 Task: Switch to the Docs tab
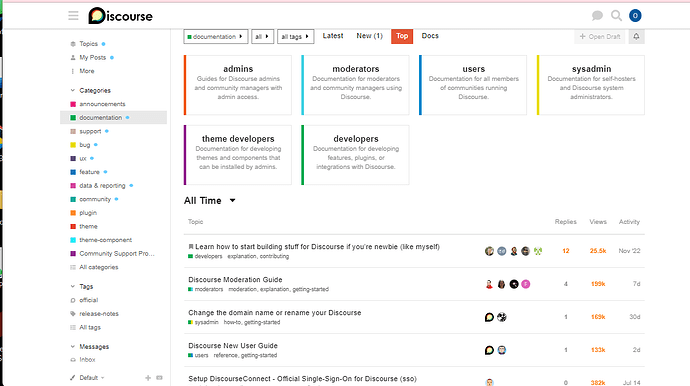(430, 36)
